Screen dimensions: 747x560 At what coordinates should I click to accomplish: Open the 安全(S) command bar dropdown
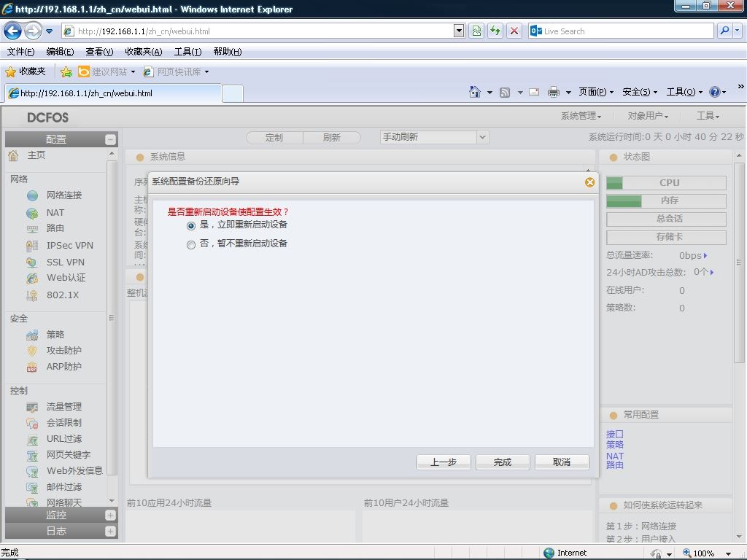[640, 92]
